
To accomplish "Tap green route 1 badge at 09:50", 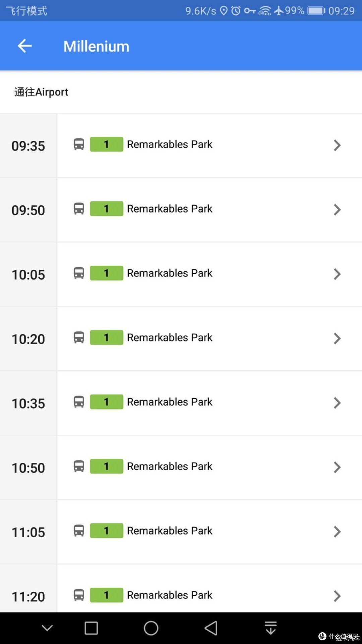I will tap(107, 209).
